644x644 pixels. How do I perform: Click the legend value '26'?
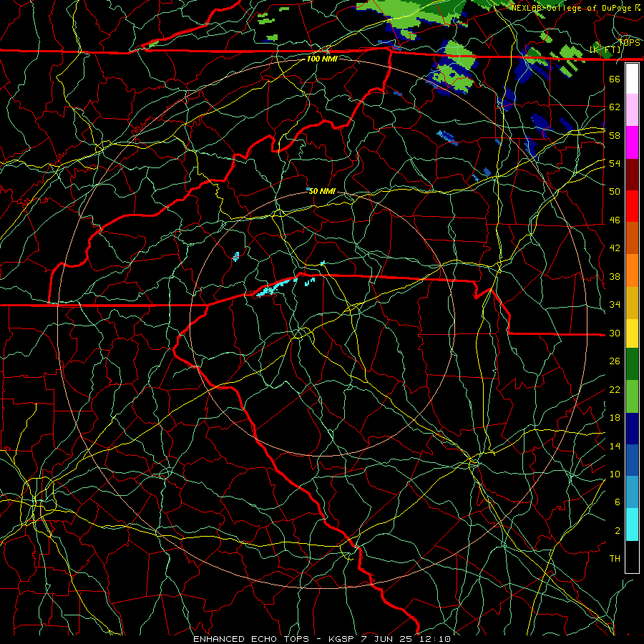(615, 361)
